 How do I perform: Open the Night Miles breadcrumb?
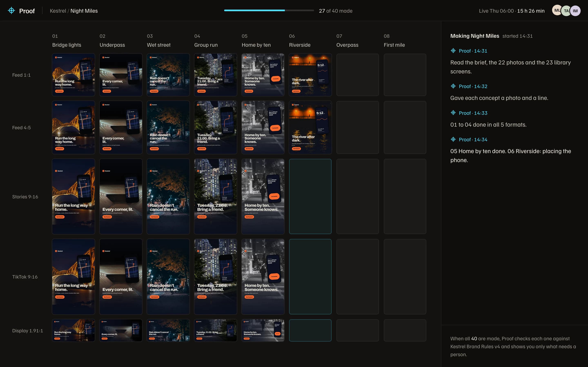[84, 11]
